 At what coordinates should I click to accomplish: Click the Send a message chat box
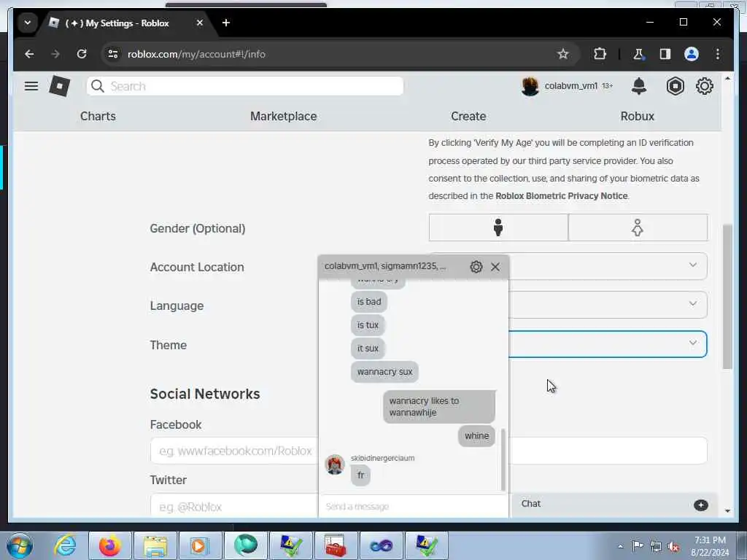tap(413, 506)
